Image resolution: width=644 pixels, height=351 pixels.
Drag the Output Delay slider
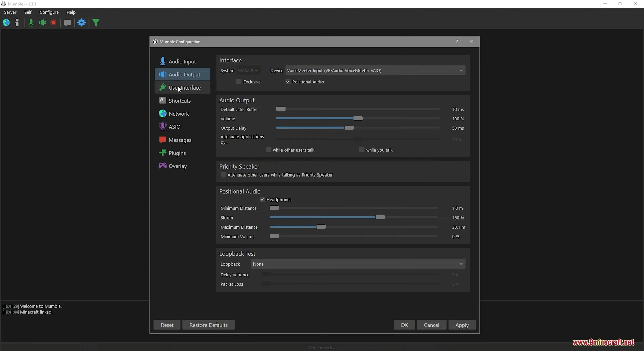[x=349, y=127]
